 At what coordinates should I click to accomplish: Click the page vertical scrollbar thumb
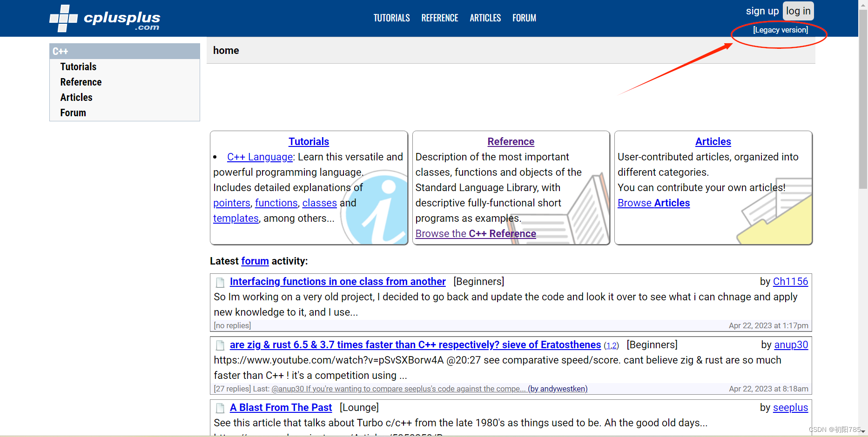[x=863, y=99]
